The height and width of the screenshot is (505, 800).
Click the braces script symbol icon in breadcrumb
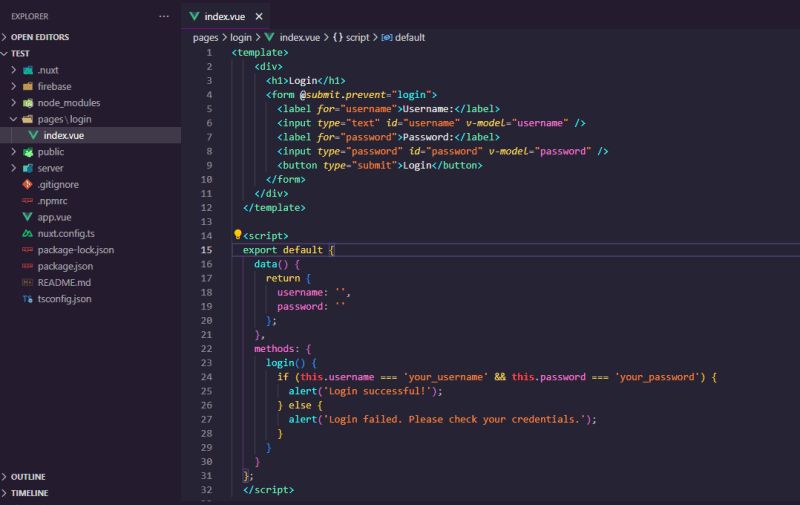[338, 37]
